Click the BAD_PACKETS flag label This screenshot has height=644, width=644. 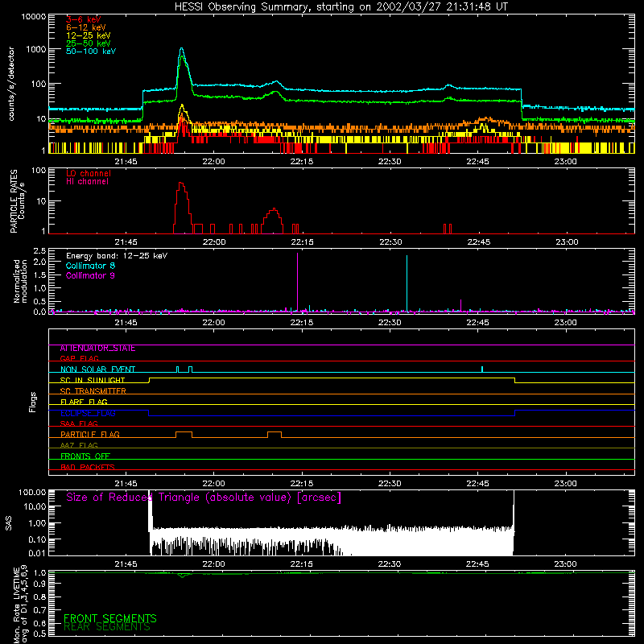[x=88, y=467]
